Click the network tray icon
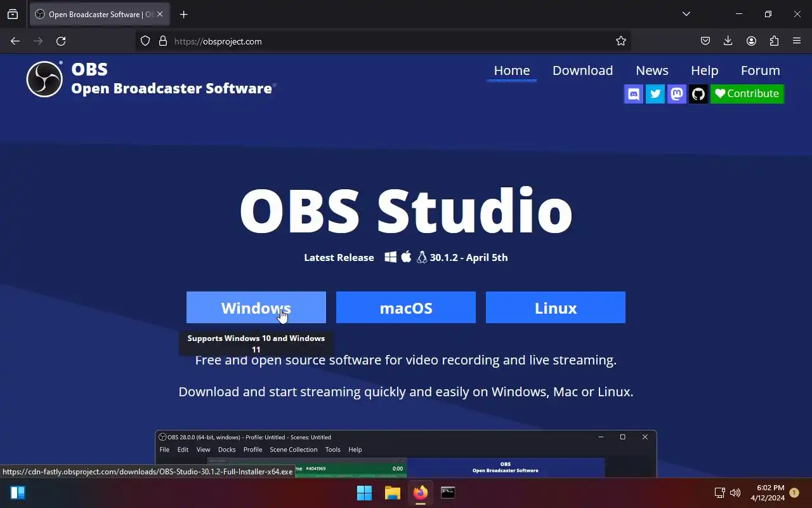The width and height of the screenshot is (812, 508). pyautogui.click(x=719, y=493)
